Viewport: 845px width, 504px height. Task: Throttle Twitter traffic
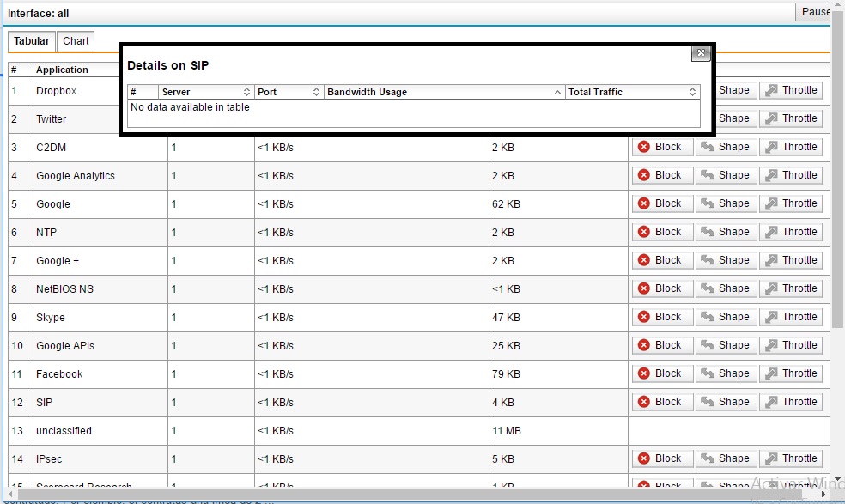pyautogui.click(x=791, y=118)
